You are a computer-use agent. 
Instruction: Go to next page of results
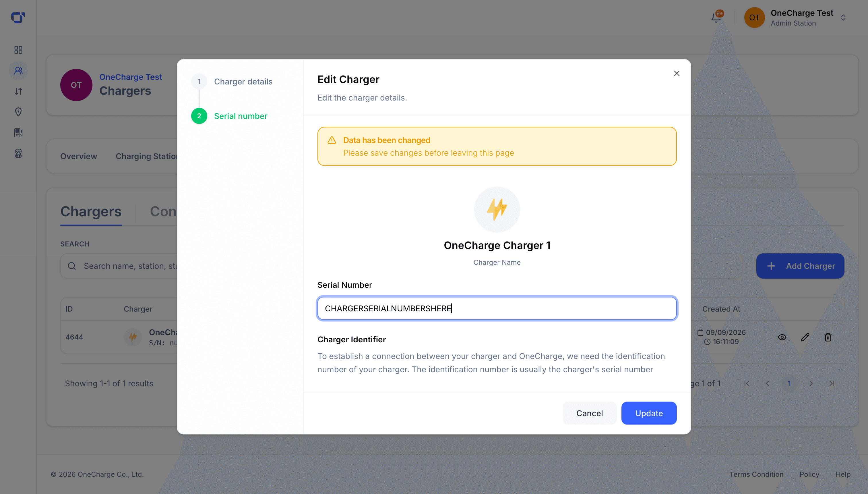click(x=811, y=383)
